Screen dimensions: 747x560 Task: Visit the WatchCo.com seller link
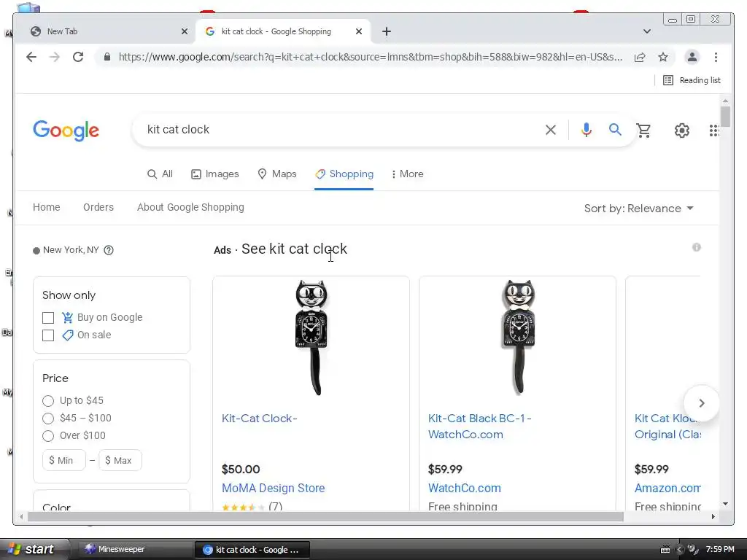tap(465, 488)
